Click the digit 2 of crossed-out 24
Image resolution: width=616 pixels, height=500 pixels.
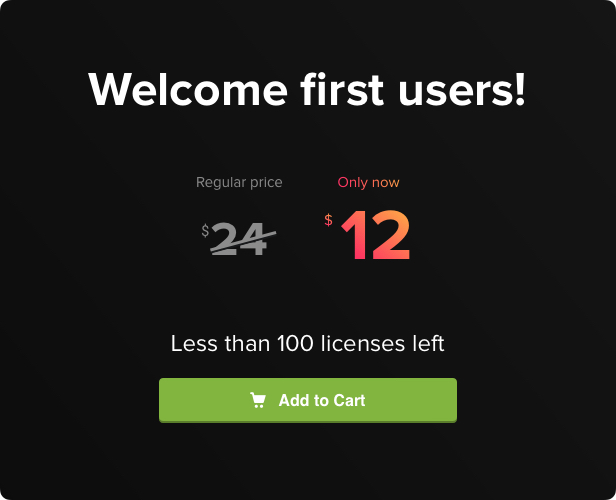(x=225, y=239)
